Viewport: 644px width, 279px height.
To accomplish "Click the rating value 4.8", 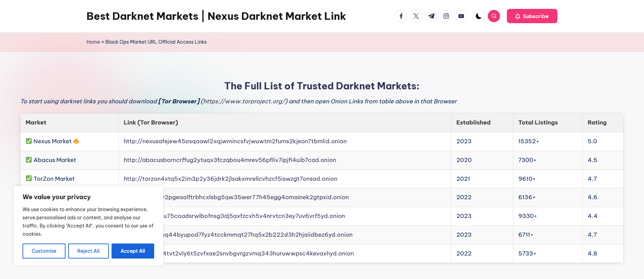I will tap(592, 253).
